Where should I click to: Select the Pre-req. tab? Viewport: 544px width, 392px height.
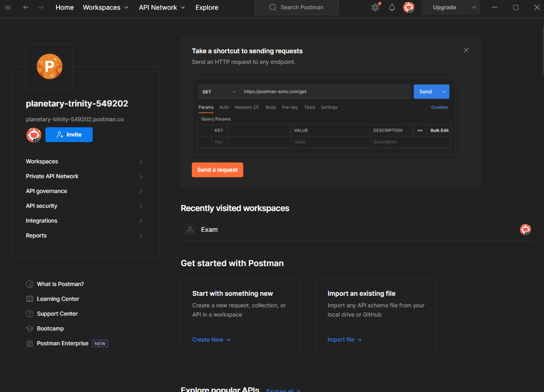tap(290, 107)
